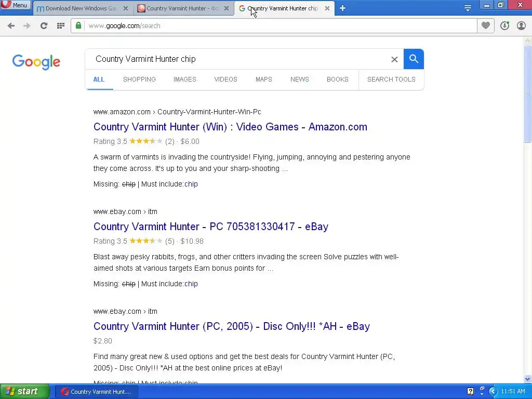This screenshot has width=532, height=399.
Task: Click the help question mark tray icon
Action: pos(470,392)
